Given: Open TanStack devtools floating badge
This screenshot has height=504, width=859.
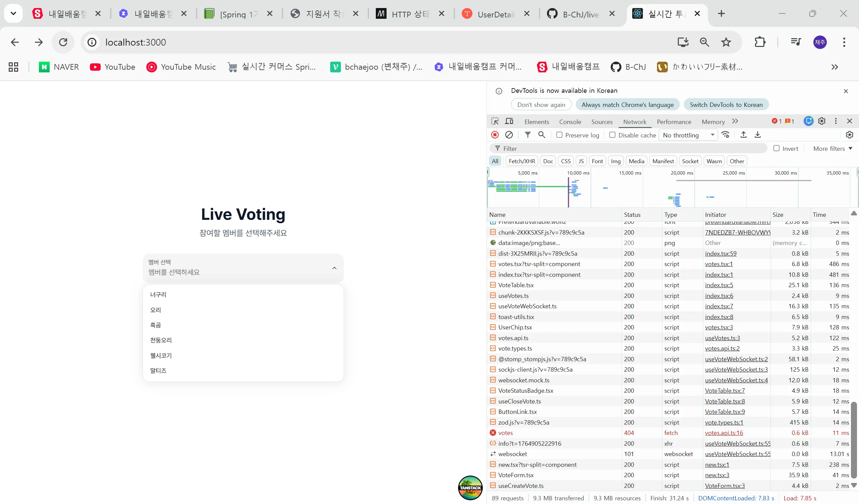Looking at the screenshot, I should pyautogui.click(x=470, y=488).
